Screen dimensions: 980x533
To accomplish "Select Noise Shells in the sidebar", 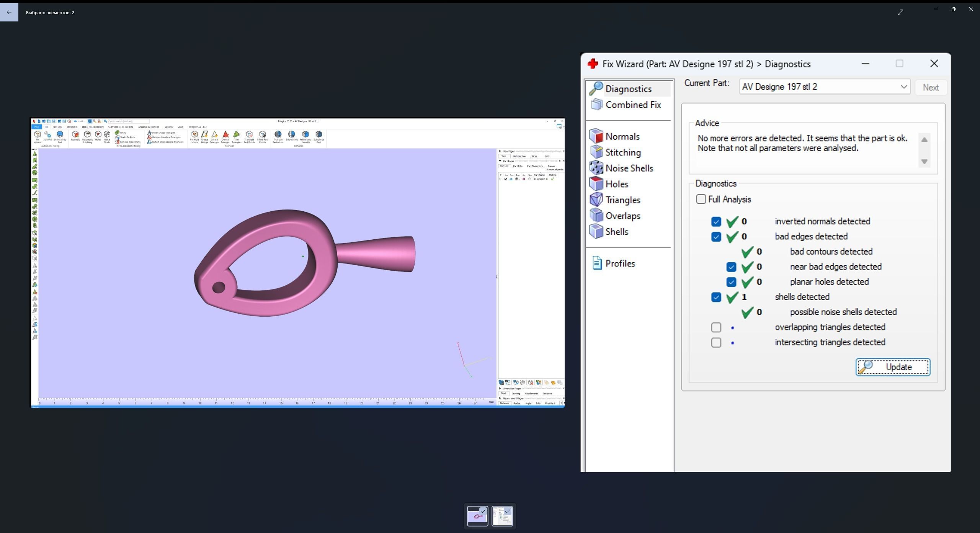I will [x=629, y=168].
